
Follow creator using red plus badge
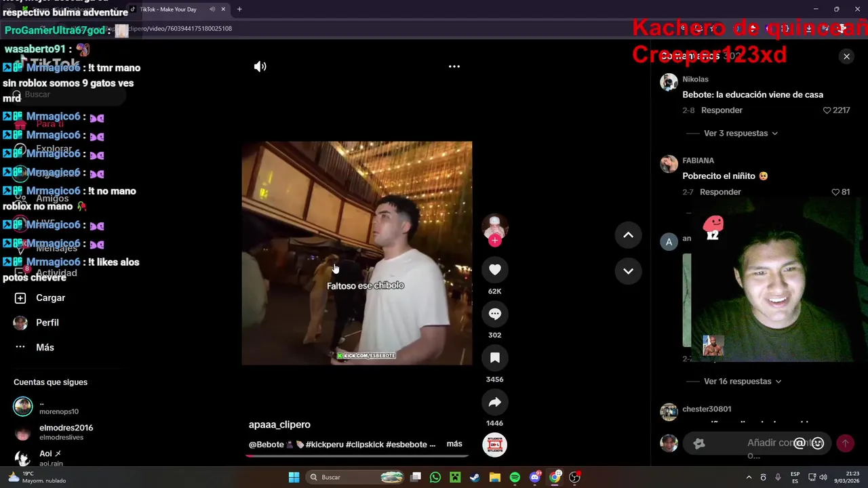pyautogui.click(x=495, y=240)
